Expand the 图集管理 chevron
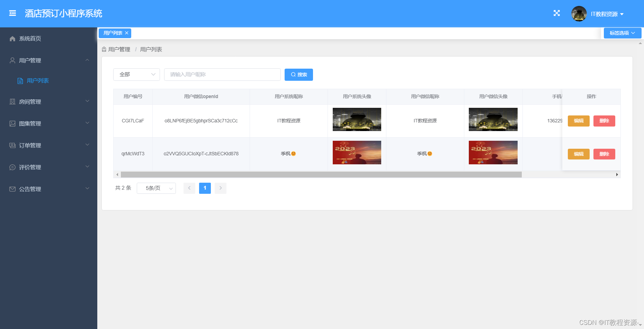 (x=87, y=123)
